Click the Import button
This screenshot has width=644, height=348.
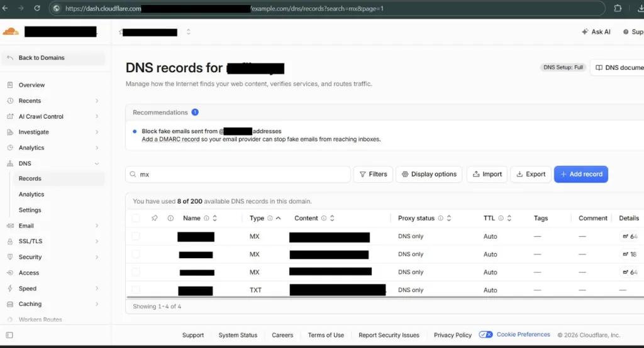pos(487,175)
